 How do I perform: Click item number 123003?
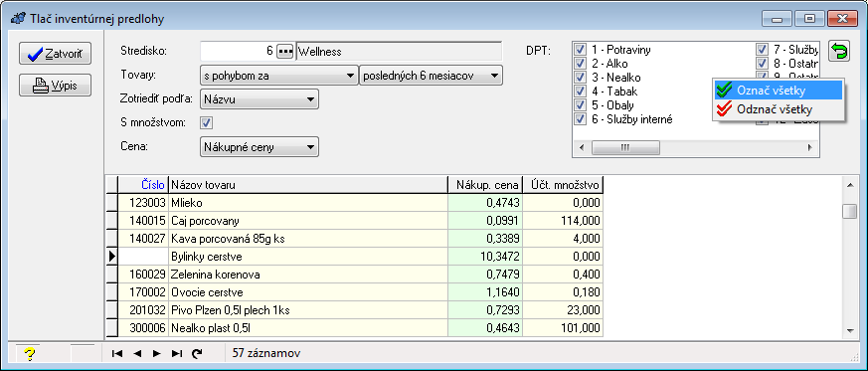[x=143, y=203]
